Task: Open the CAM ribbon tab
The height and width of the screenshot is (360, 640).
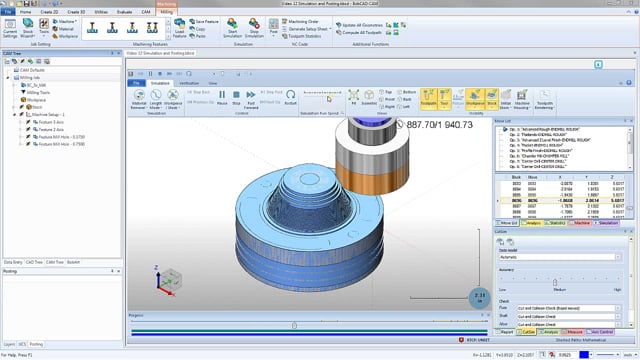Action: tap(146, 12)
